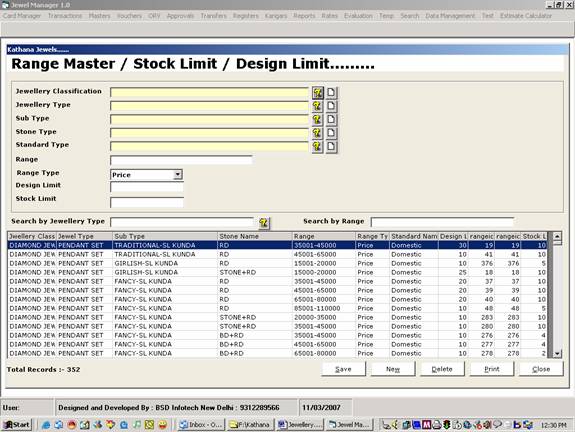Click new-page icon beside Stone Type
The image size is (575, 432).
tap(331, 133)
